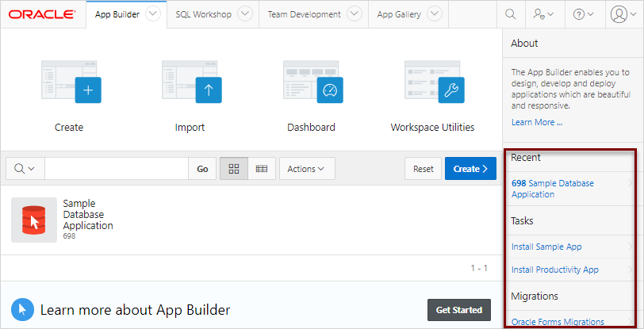This screenshot has height=329, width=644.
Task: Open the Learn More link
Action: (x=537, y=122)
